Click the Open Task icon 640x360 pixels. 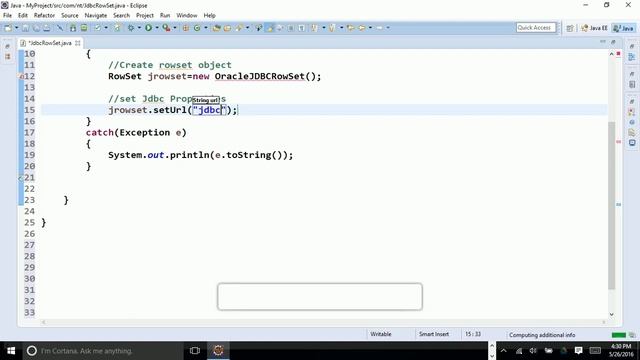pos(227,28)
